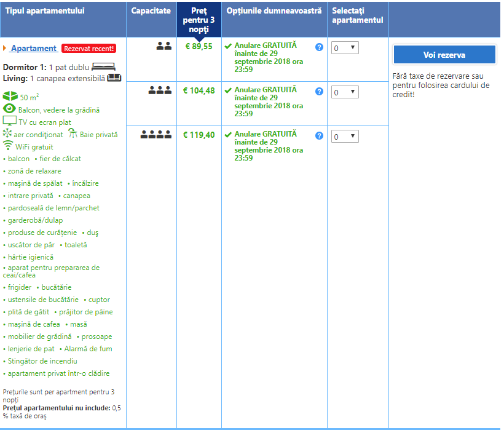504x430 pixels.
Task: Open the help icon for the €89,55 cancellation
Action: click(x=319, y=47)
